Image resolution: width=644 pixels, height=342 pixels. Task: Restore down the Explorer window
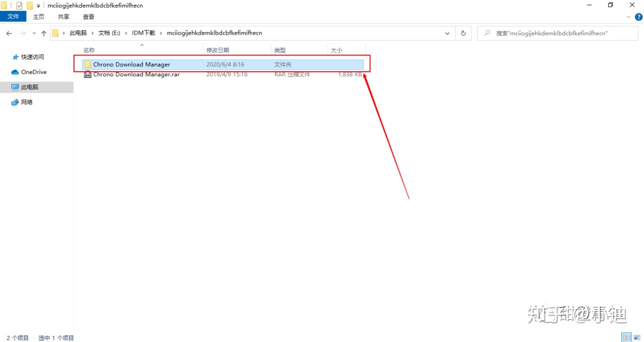pyautogui.click(x=611, y=5)
